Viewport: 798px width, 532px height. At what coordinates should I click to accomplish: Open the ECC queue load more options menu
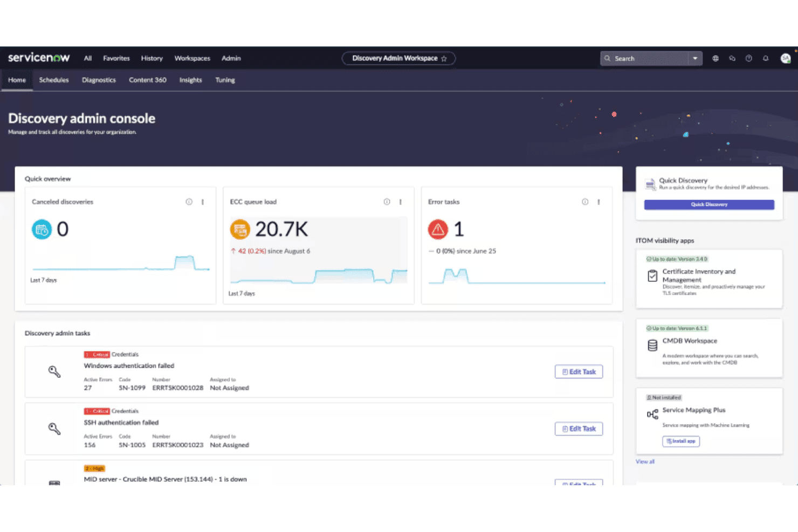[x=401, y=202]
